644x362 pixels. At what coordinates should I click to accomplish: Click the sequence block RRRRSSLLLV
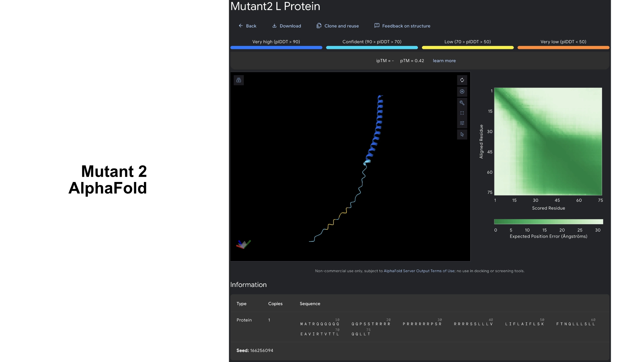point(474,324)
